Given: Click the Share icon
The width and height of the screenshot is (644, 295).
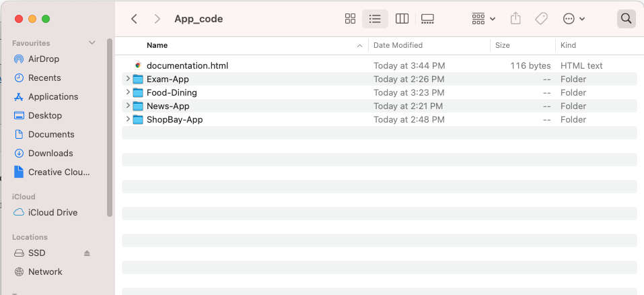Looking at the screenshot, I should (515, 18).
